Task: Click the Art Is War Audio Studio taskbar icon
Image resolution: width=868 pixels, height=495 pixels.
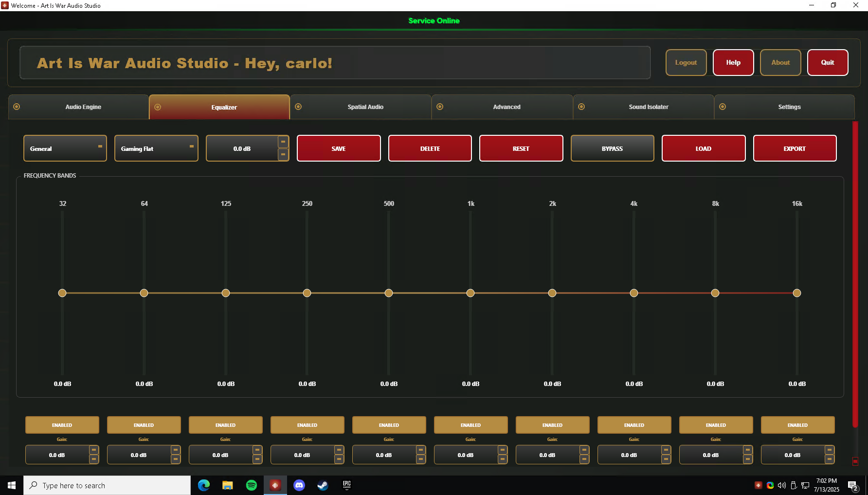Action: [x=275, y=485]
